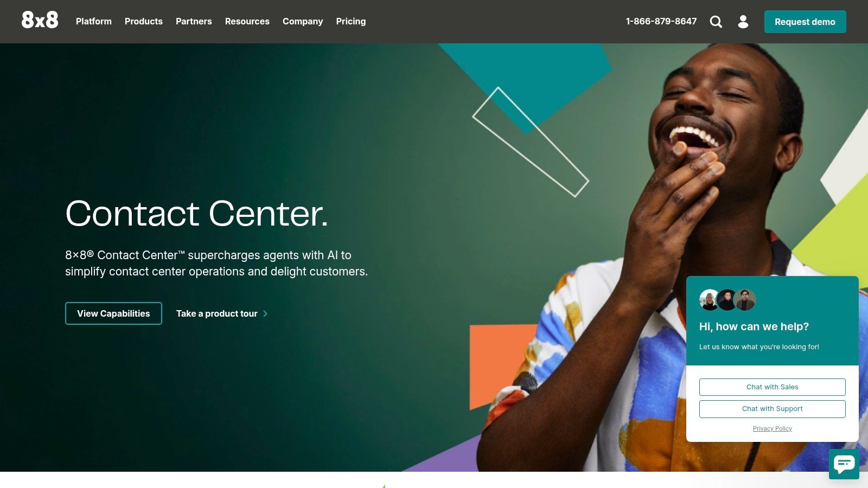The width and height of the screenshot is (868, 488).
Task: Open the Platform menu
Action: point(94,21)
